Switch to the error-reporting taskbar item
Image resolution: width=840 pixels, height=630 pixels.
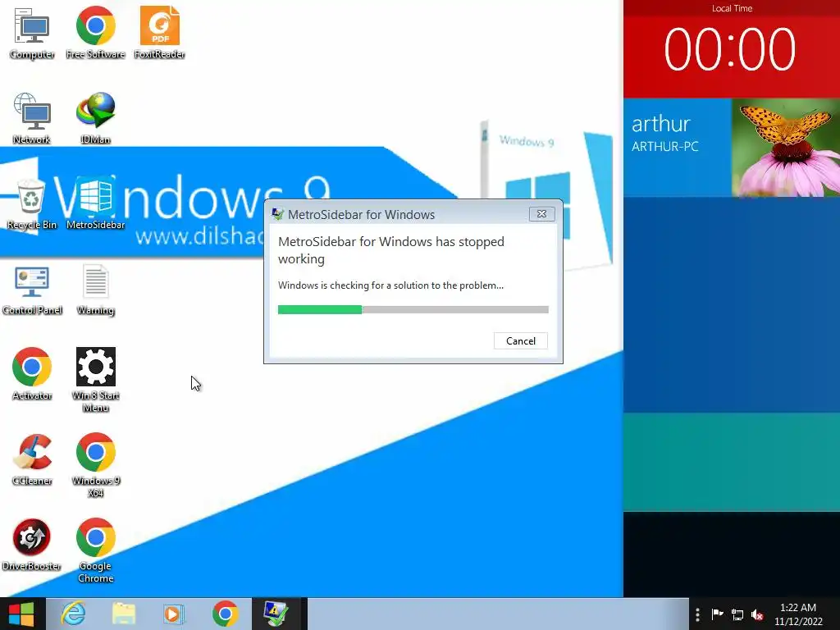pyautogui.click(x=276, y=614)
